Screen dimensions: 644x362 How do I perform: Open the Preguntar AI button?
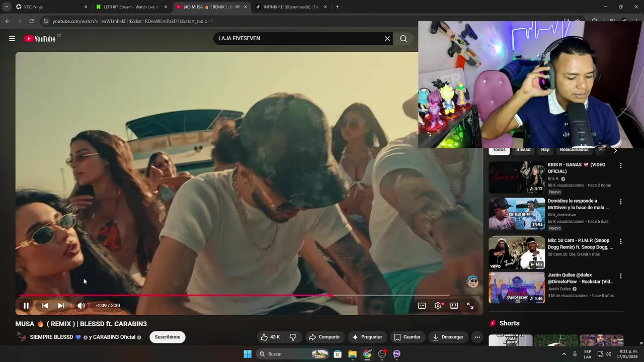click(x=367, y=337)
